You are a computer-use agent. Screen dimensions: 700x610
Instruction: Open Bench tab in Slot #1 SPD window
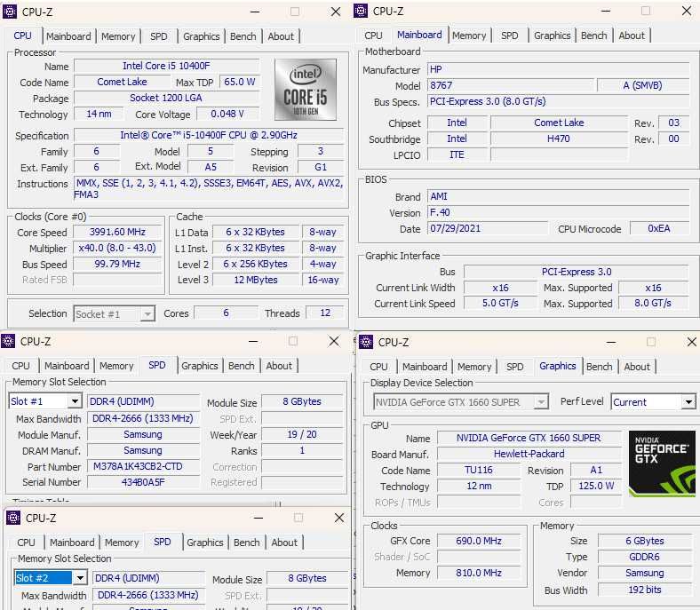(x=242, y=366)
